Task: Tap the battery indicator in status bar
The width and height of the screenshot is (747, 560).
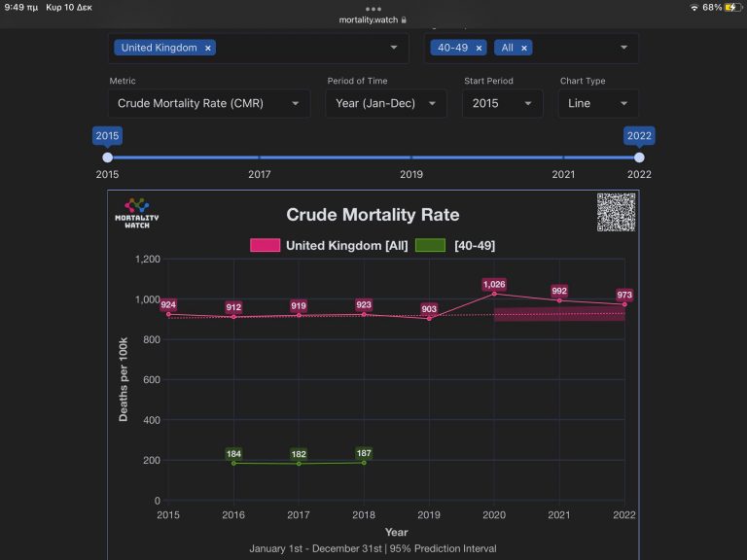Action: [x=732, y=7]
